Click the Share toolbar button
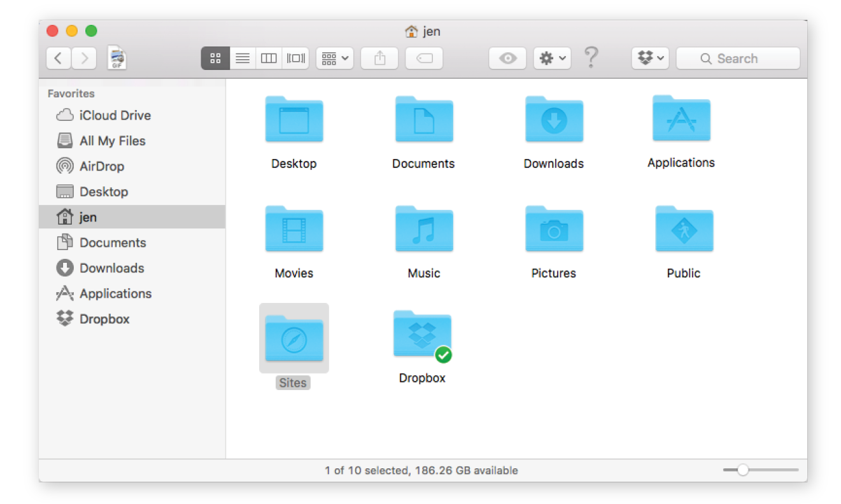This screenshot has height=504, width=841. 379,59
